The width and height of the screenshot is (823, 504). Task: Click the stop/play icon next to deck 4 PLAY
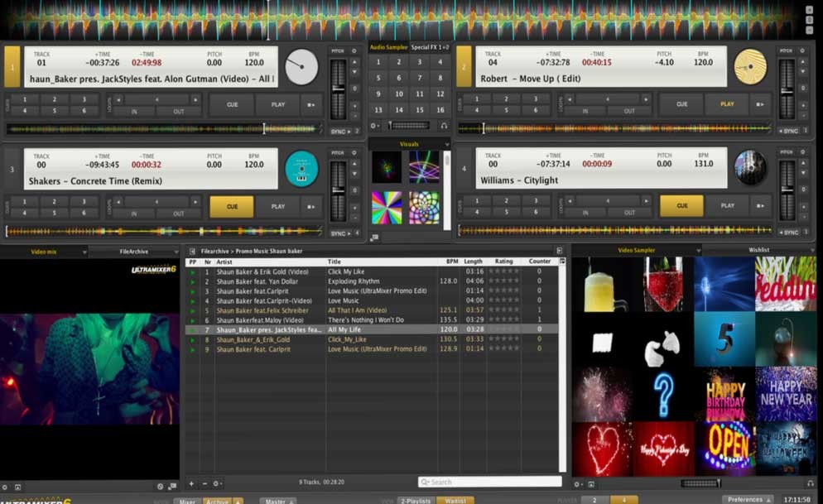click(x=762, y=206)
